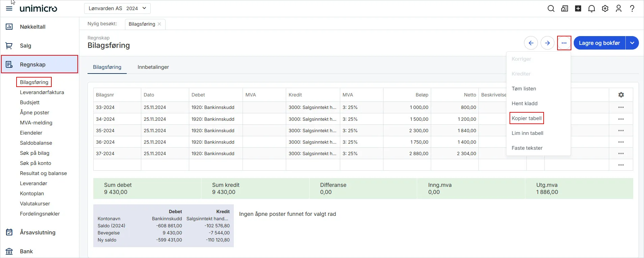Open row menu for voucher 37-2024

[621, 153]
